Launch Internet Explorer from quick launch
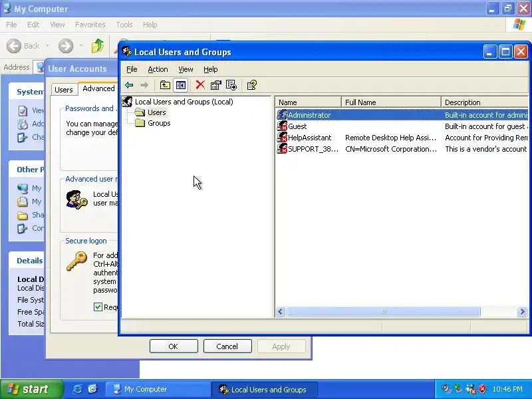Viewport: 532px width, 399px height. [77, 389]
